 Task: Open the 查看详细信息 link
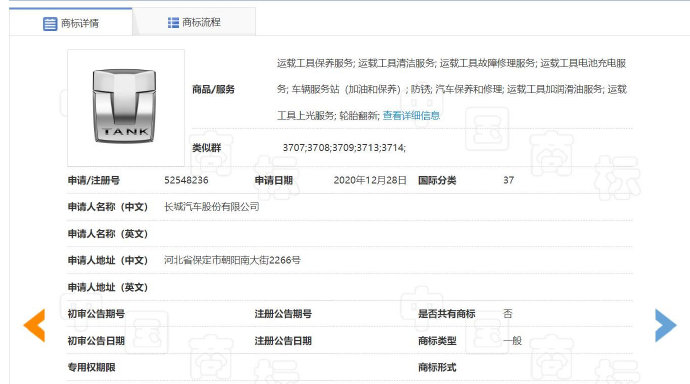point(411,115)
